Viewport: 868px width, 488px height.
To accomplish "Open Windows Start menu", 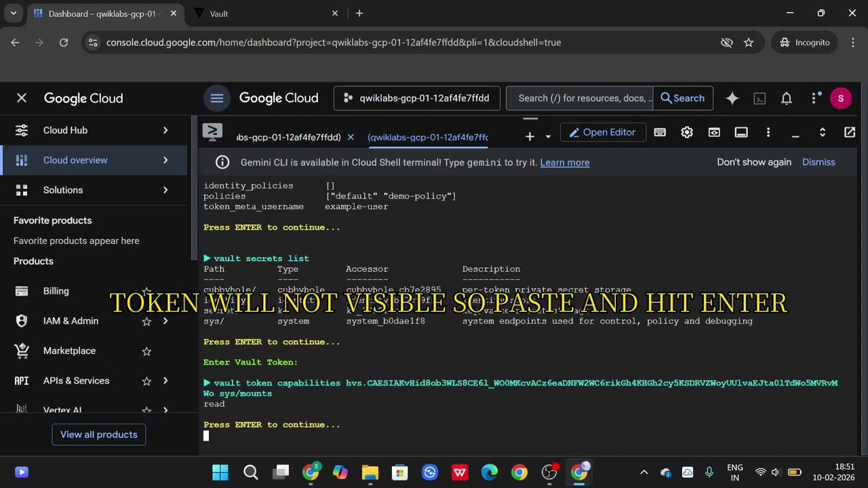I will pos(220,472).
